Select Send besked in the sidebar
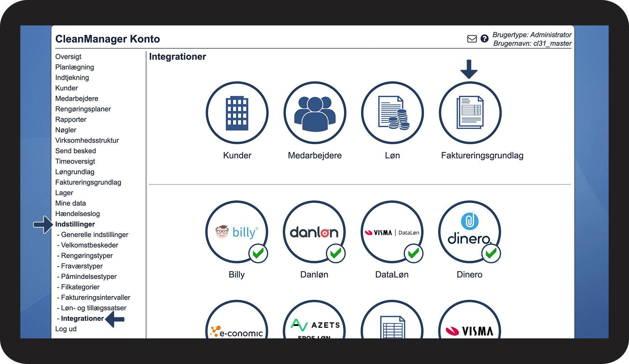Screen dimensions: 629x364 (76, 151)
